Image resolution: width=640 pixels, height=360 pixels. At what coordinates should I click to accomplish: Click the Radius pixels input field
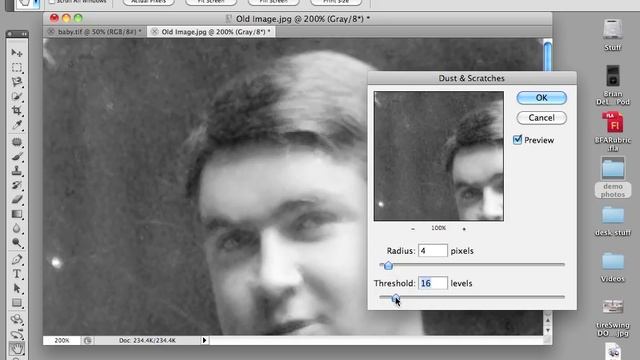(433, 251)
